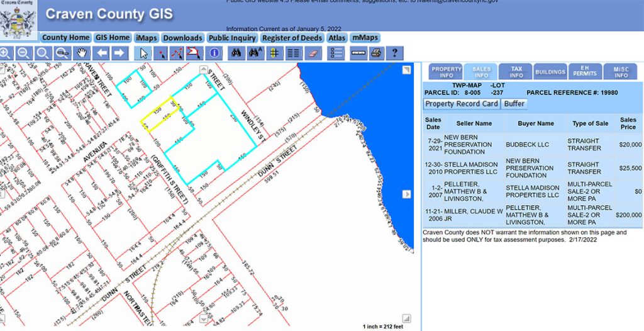Screen dimensions: 644x331
Task: Click PARCEL REFERENCE # 19980 text
Action: [x=572, y=93]
